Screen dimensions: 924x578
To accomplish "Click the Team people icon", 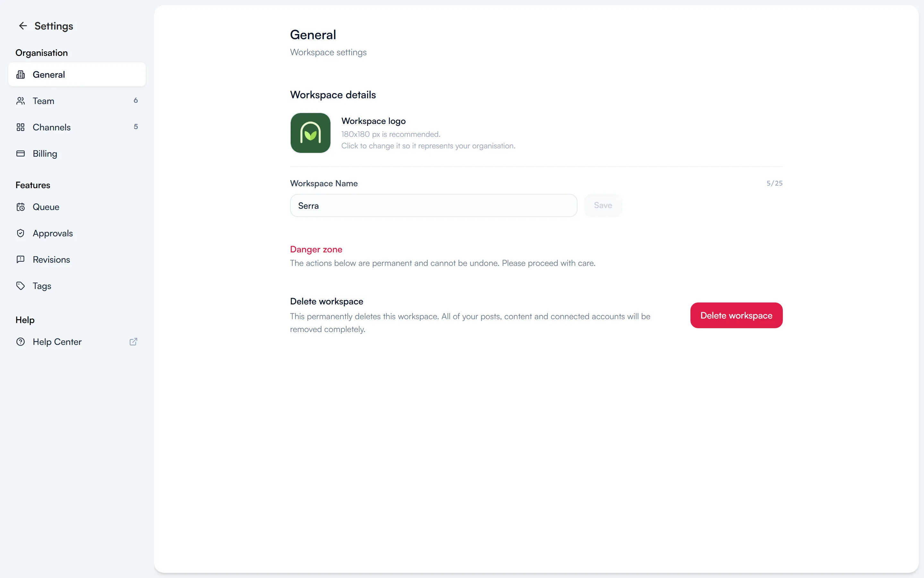I will pos(21,101).
